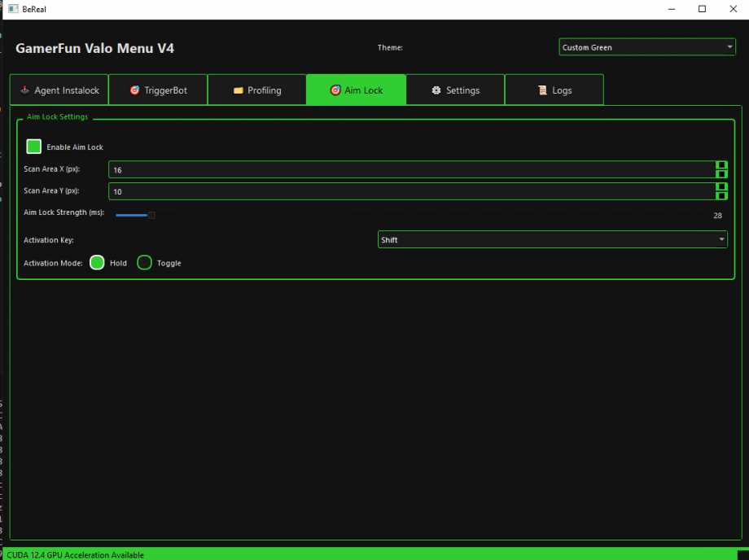Click the TriggerBot target icon
Screen dimensions: 749x560
tap(134, 90)
